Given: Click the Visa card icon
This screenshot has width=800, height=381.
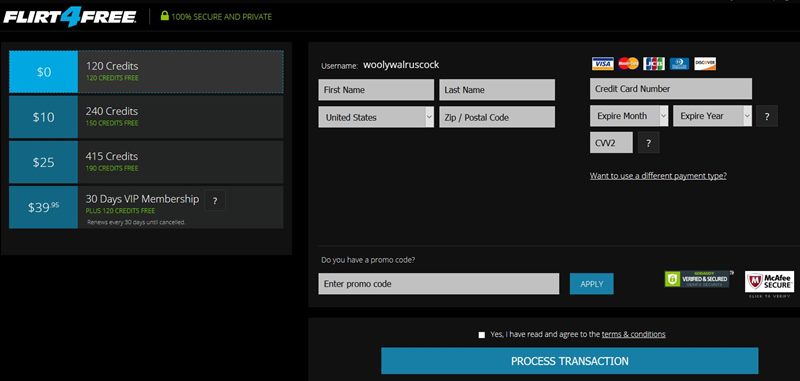Looking at the screenshot, I should [x=603, y=63].
